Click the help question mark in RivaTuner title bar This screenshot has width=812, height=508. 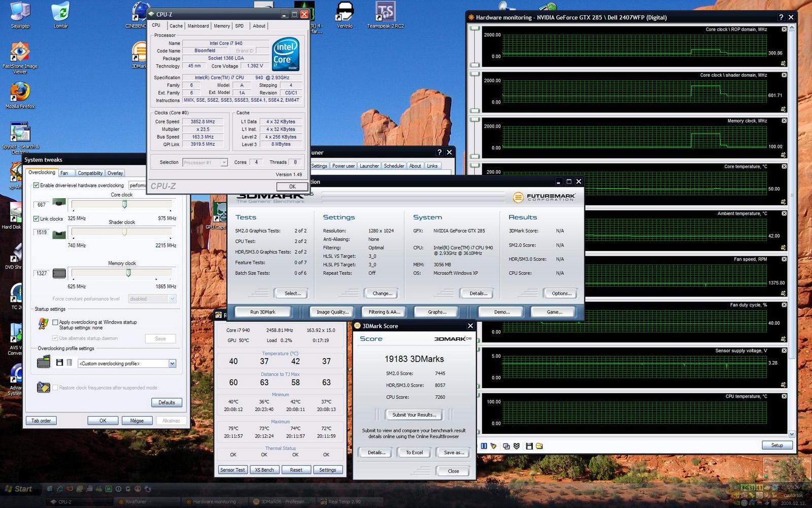coord(439,152)
